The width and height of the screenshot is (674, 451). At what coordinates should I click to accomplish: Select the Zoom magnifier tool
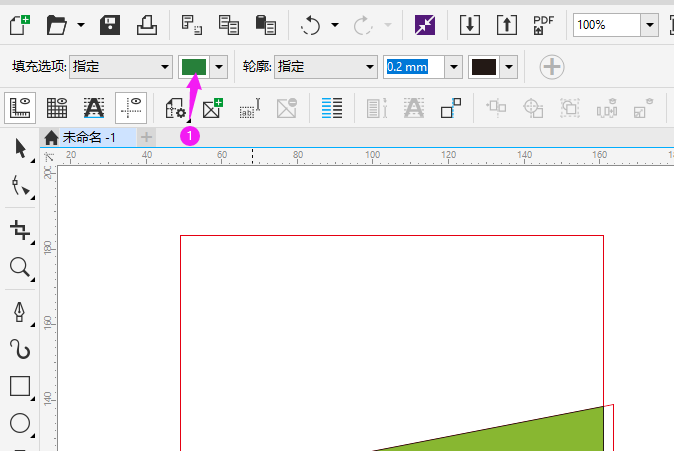coord(21,268)
